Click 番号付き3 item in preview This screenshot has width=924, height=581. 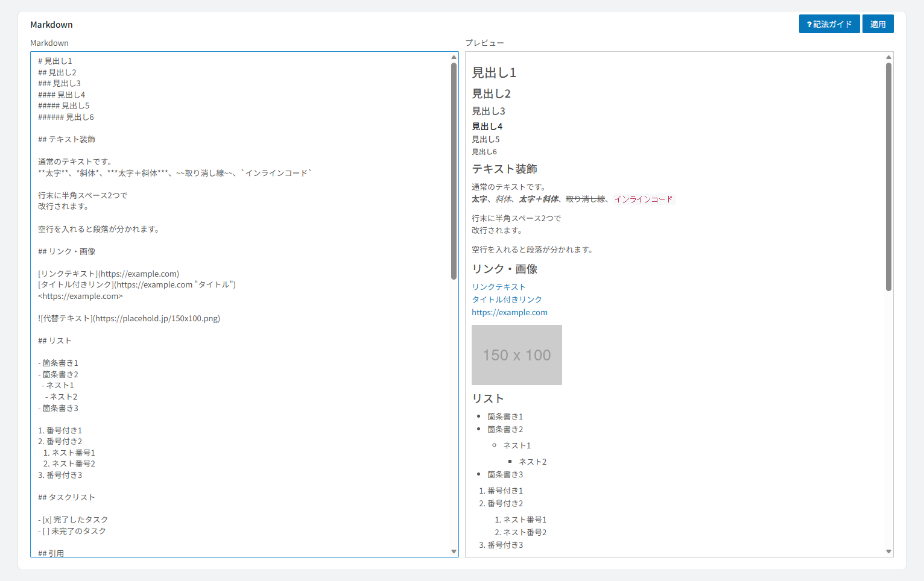point(505,545)
